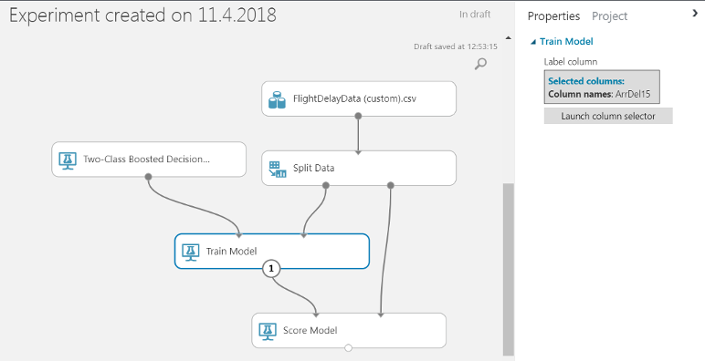
Task: Launch column selector
Action: [x=608, y=116]
